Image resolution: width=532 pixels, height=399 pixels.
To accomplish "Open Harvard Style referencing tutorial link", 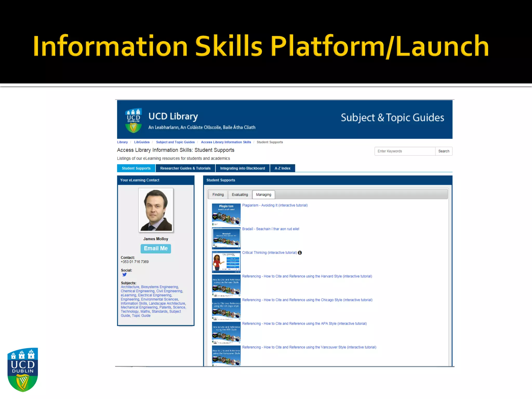I will [x=307, y=276].
